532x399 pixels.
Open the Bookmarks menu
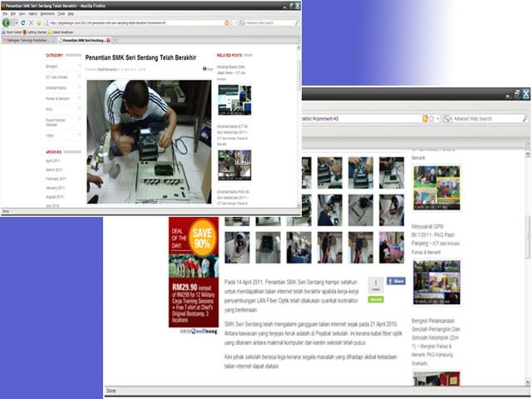pyautogui.click(x=47, y=14)
